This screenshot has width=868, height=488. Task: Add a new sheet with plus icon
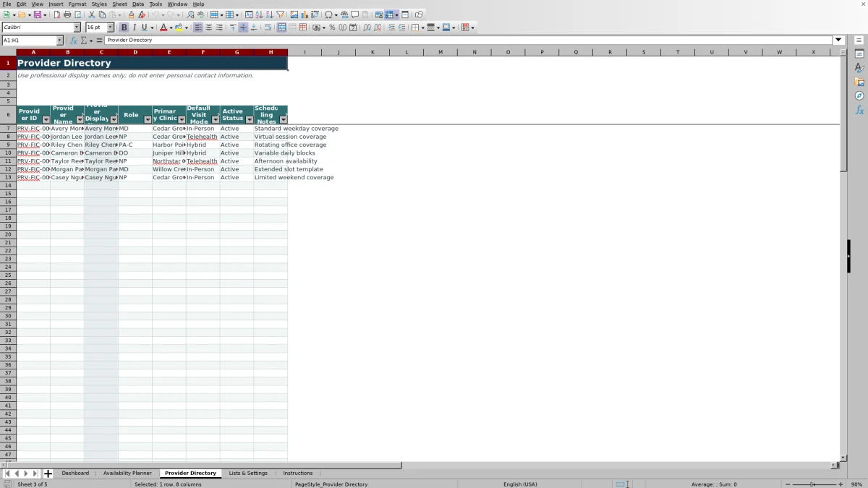coord(48,474)
